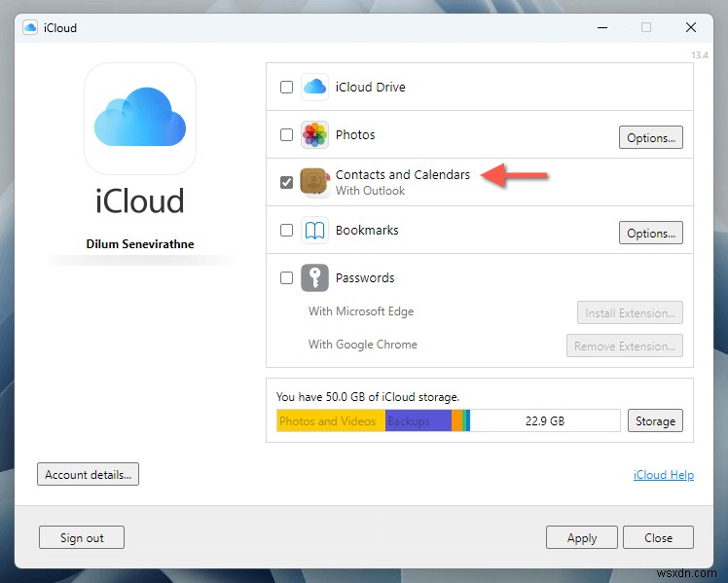Enable the Passwords checkbox
The width and height of the screenshot is (728, 583).
pyautogui.click(x=286, y=277)
